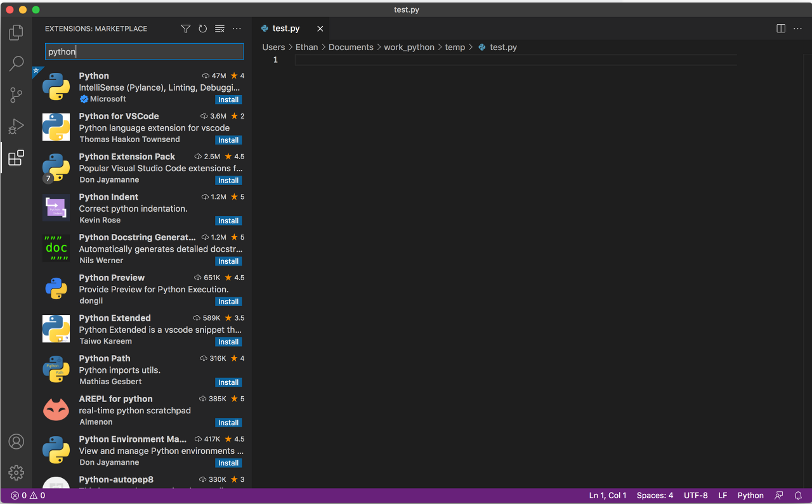Click the Users breadcrumb
This screenshot has width=812, height=504.
(273, 48)
